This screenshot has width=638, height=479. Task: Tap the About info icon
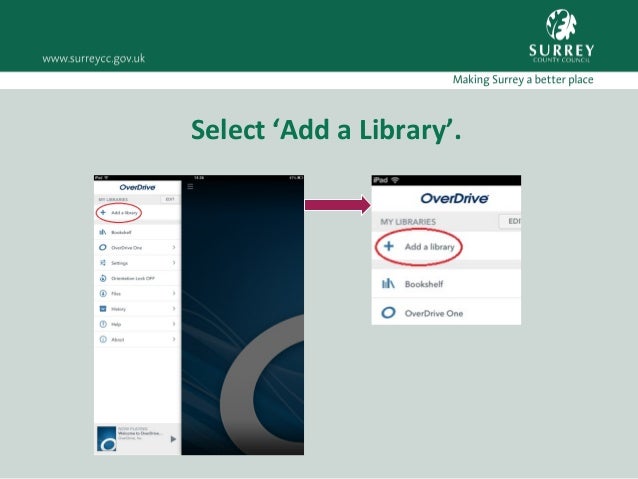[103, 339]
